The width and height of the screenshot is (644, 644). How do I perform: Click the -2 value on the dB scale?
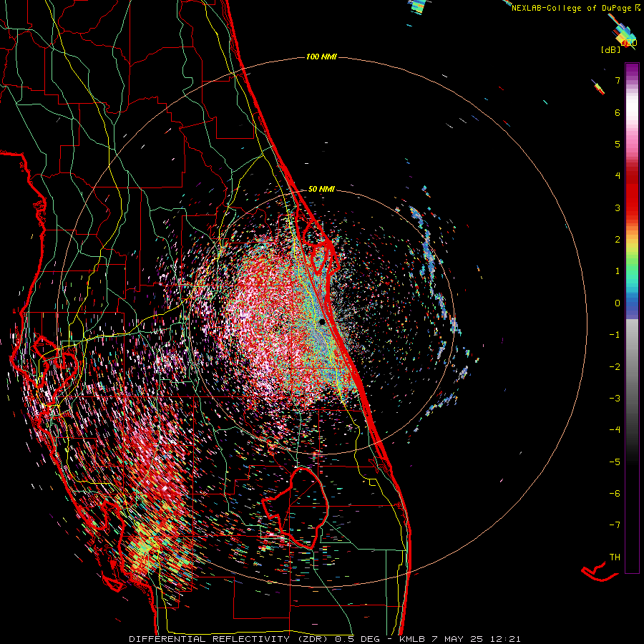tap(615, 367)
